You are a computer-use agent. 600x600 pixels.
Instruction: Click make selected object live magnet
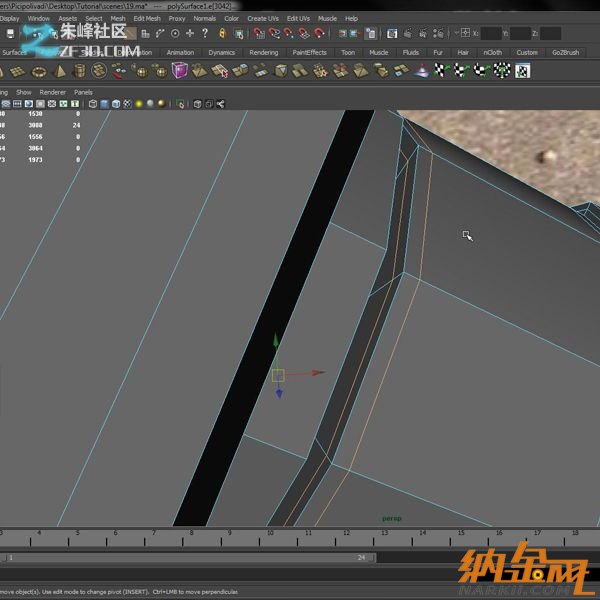(319, 34)
